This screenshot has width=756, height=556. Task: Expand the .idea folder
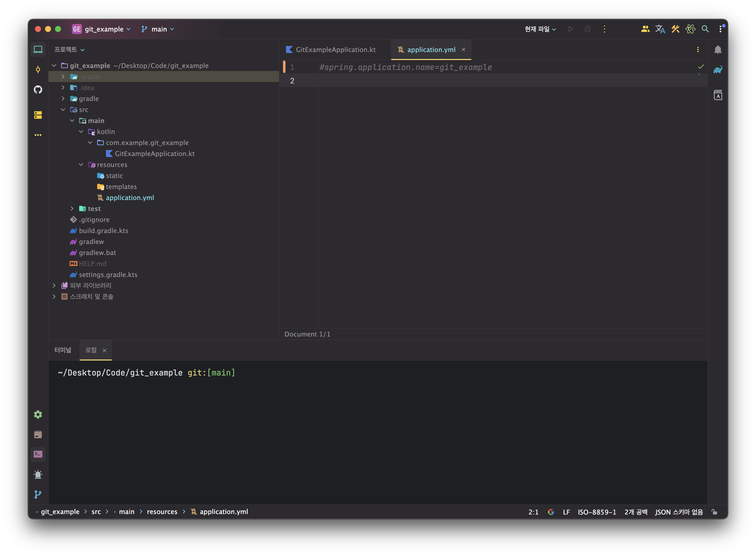tap(63, 87)
